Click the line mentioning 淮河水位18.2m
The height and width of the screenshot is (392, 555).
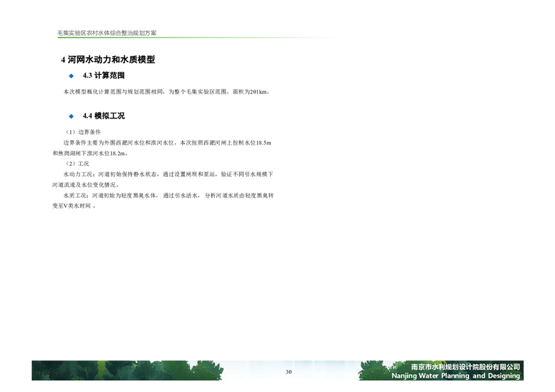click(x=91, y=153)
